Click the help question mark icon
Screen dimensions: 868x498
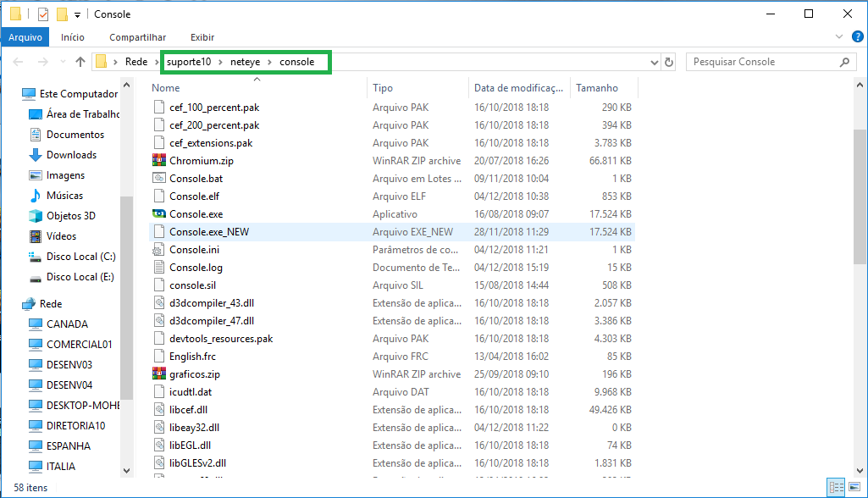pyautogui.click(x=857, y=37)
